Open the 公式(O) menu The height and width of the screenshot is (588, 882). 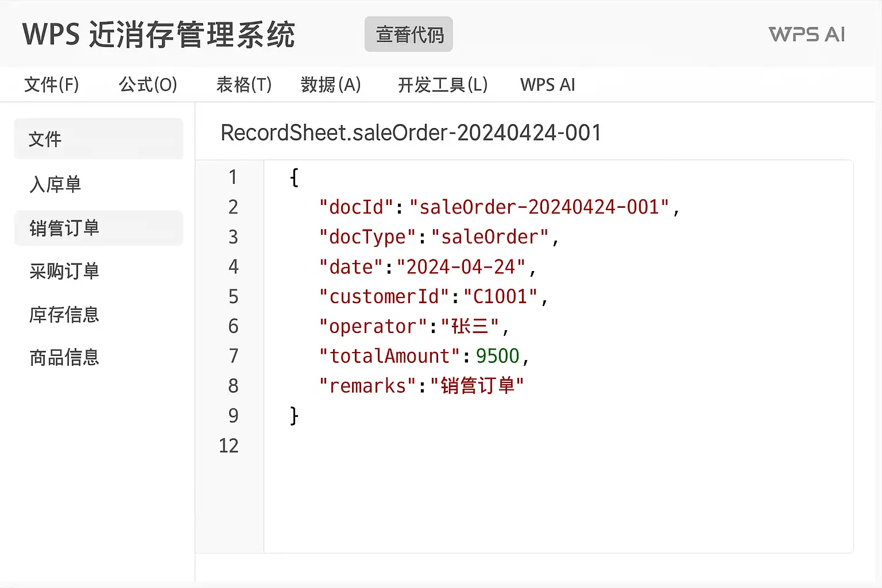tap(148, 85)
